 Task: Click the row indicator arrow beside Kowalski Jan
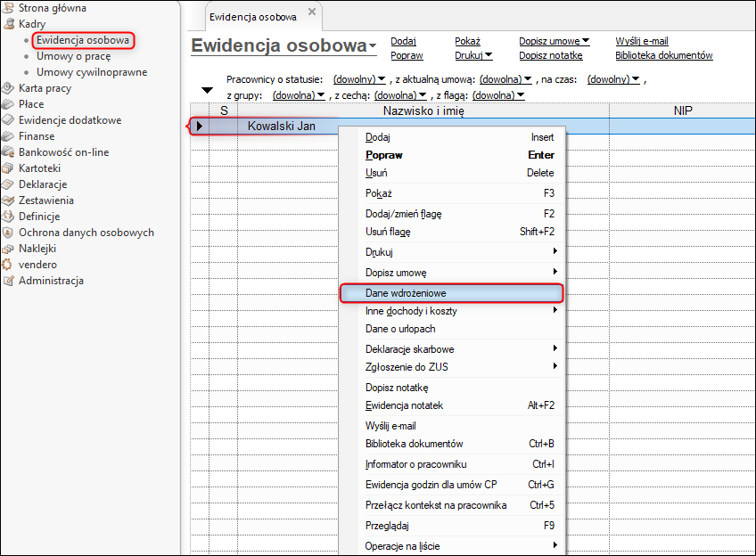(x=199, y=127)
